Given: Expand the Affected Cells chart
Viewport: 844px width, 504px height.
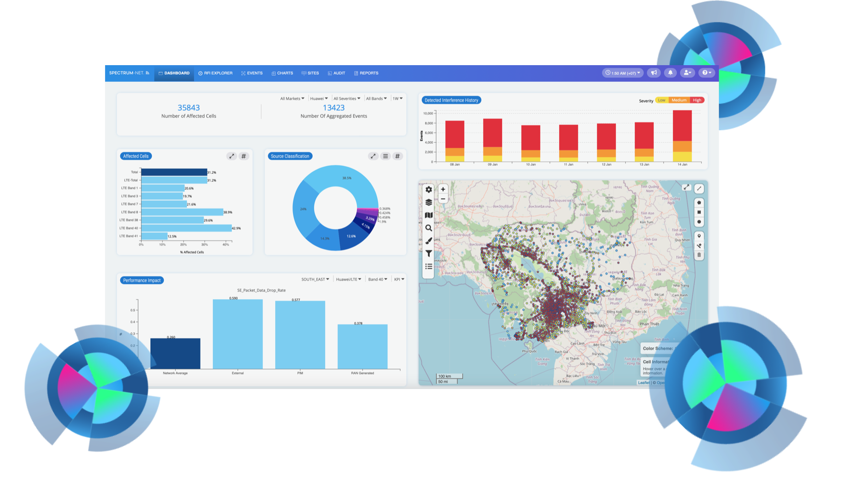Looking at the screenshot, I should 232,156.
